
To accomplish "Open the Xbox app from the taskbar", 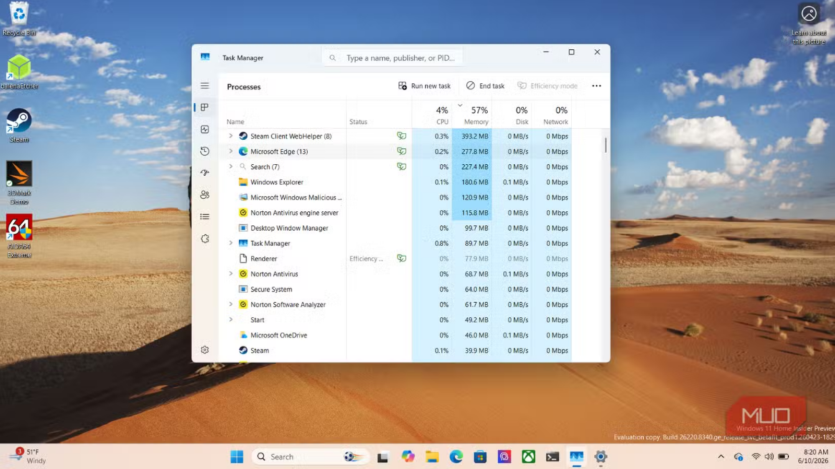I will click(x=528, y=457).
